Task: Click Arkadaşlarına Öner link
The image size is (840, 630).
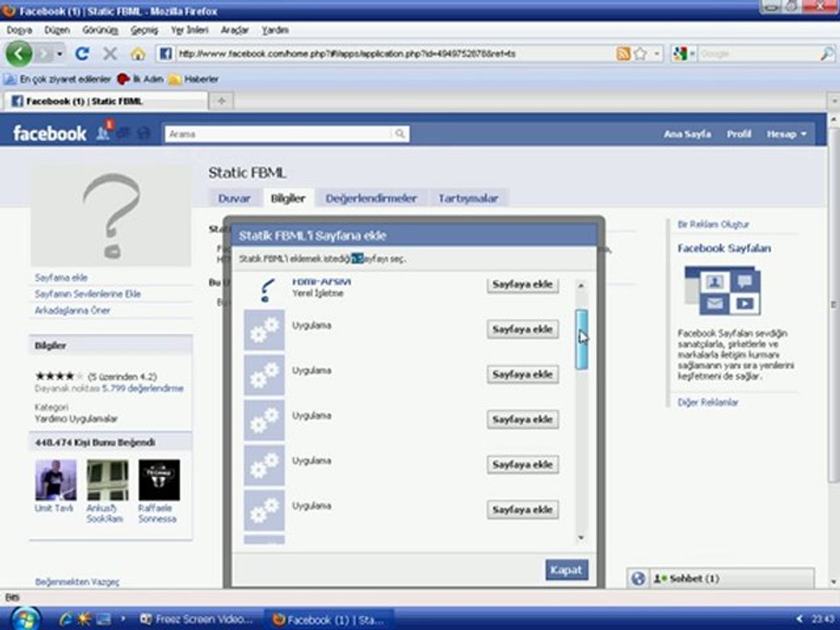Action: (73, 311)
